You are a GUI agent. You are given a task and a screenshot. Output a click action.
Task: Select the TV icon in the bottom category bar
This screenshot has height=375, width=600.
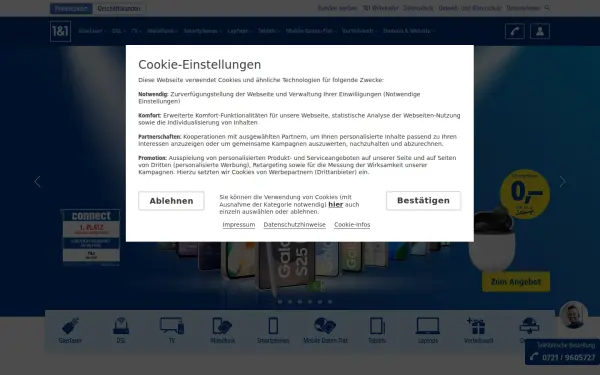coord(172,326)
